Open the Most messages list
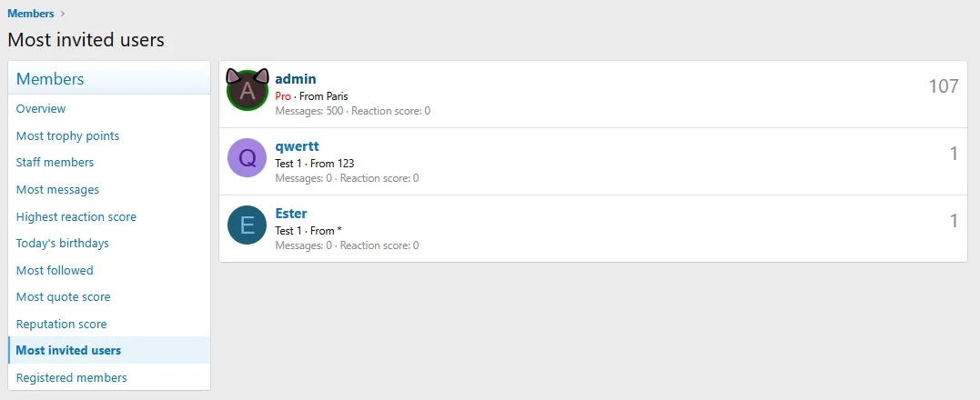 tap(57, 190)
